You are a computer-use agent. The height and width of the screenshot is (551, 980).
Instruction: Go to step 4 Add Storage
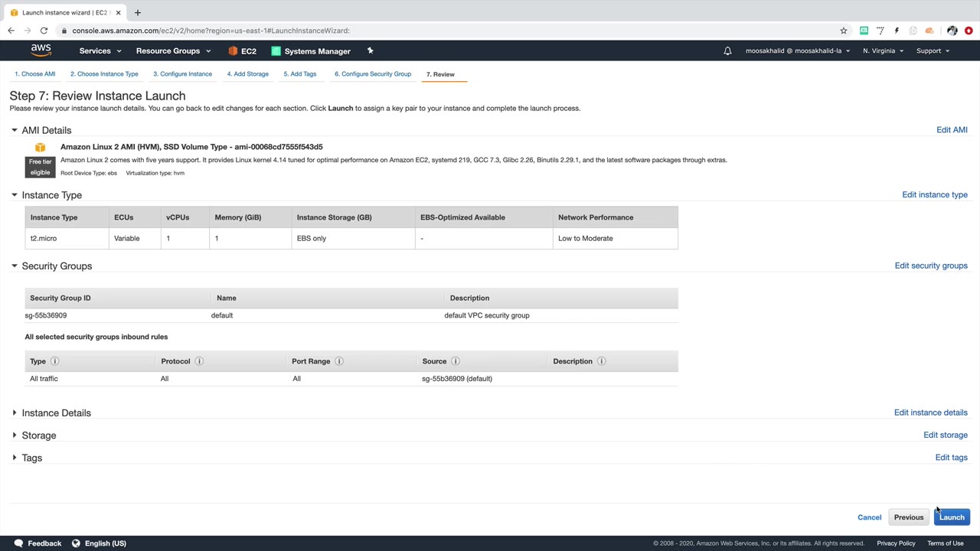247,74
